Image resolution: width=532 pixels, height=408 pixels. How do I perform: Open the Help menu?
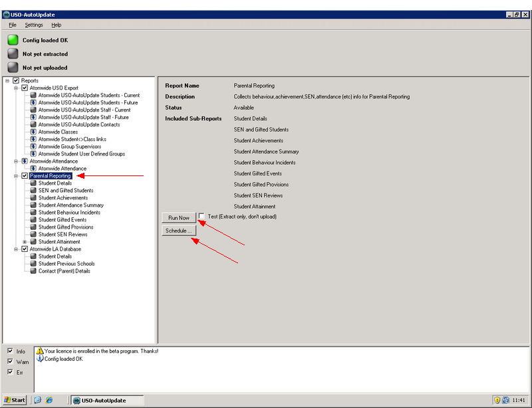[x=57, y=25]
